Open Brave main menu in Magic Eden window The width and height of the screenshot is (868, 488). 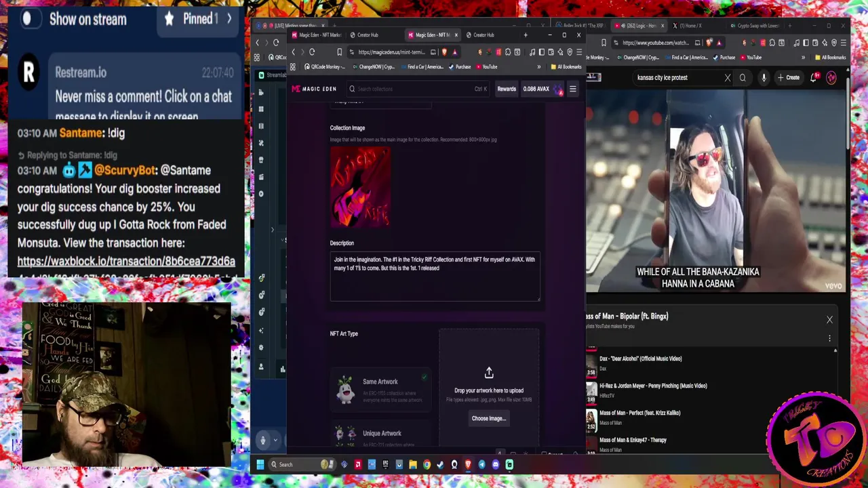click(x=578, y=52)
